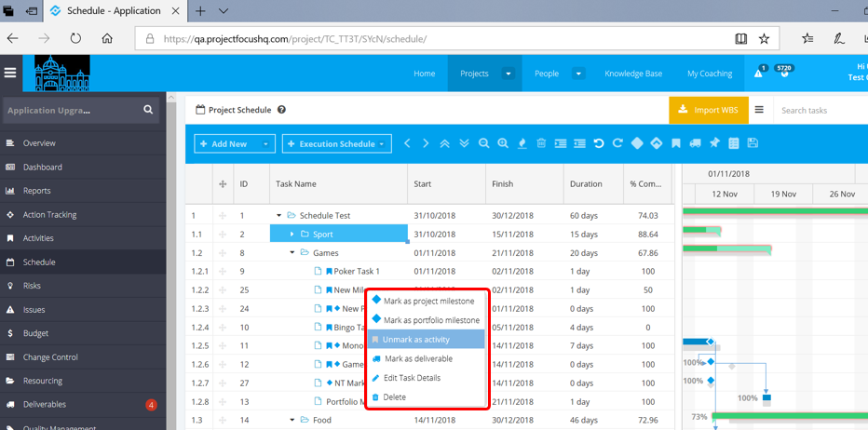The width and height of the screenshot is (868, 430).
Task: Click the table sheet icon in toolbar
Action: [x=734, y=143]
